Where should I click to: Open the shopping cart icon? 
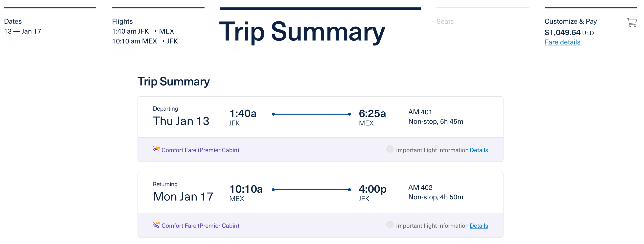coord(632,23)
